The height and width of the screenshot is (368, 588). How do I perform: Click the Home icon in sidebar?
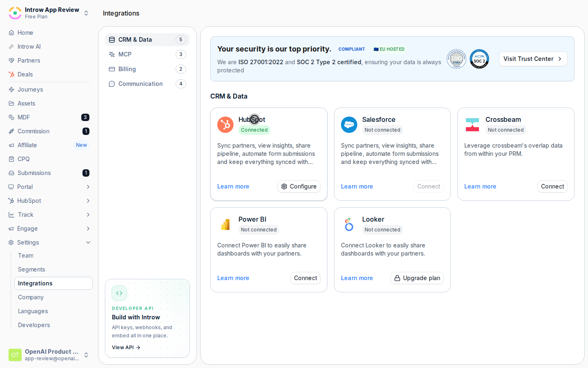[11, 33]
